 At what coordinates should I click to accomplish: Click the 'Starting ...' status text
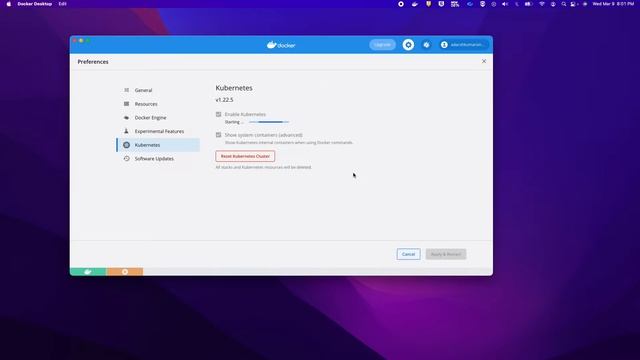click(x=234, y=122)
